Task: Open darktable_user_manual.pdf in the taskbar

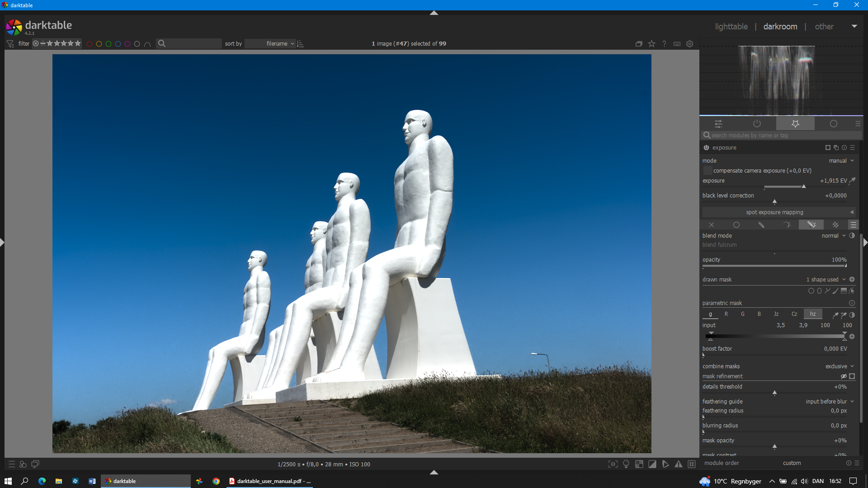Action: tap(269, 481)
